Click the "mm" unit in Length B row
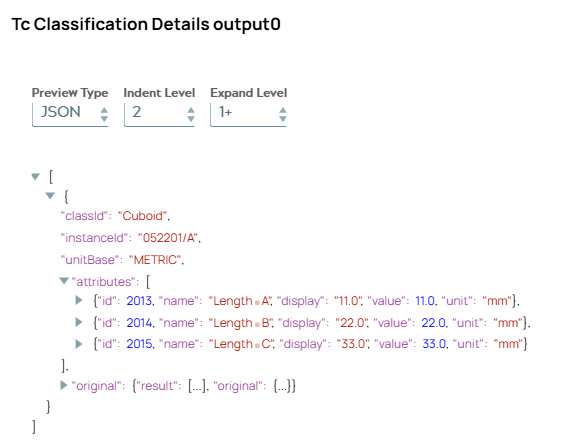Screen dimensions: 571x445 coord(508,323)
